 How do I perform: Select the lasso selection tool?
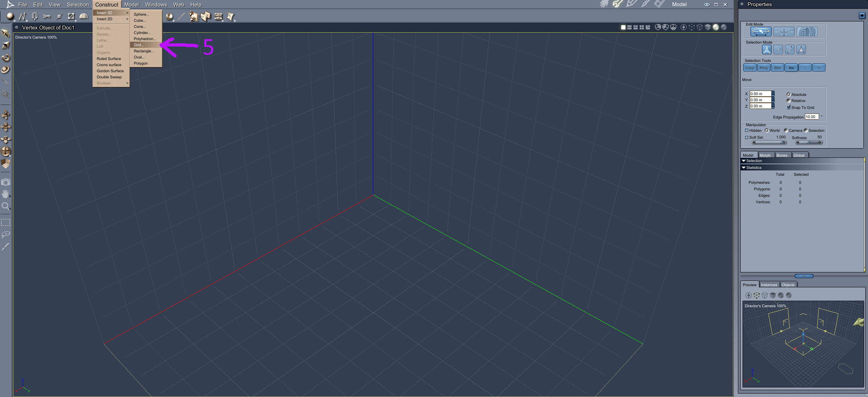[5, 234]
